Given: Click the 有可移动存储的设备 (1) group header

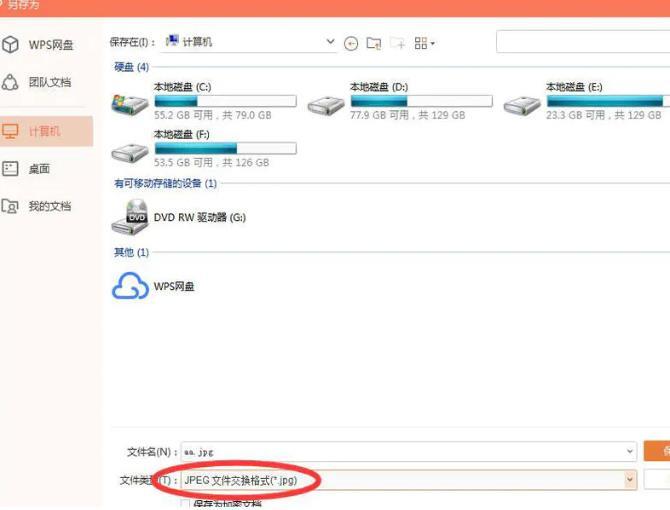Looking at the screenshot, I should coord(165,183).
